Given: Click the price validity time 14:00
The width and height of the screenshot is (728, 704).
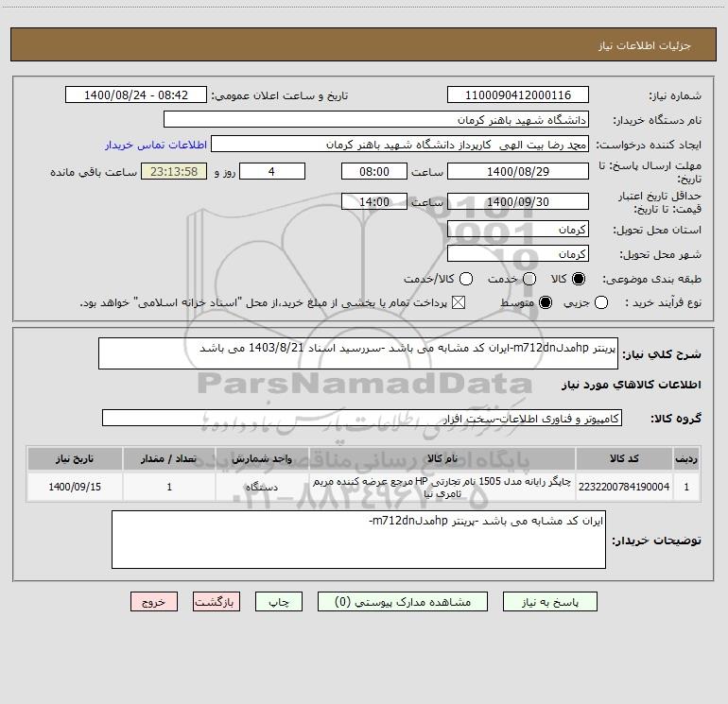Looking at the screenshot, I should click(374, 201).
